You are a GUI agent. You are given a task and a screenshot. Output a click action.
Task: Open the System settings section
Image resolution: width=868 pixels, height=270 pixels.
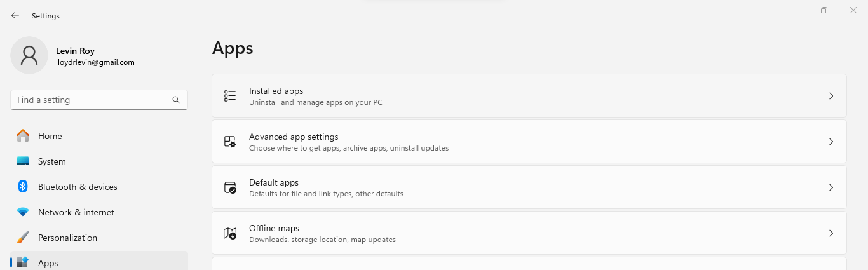[51, 161]
